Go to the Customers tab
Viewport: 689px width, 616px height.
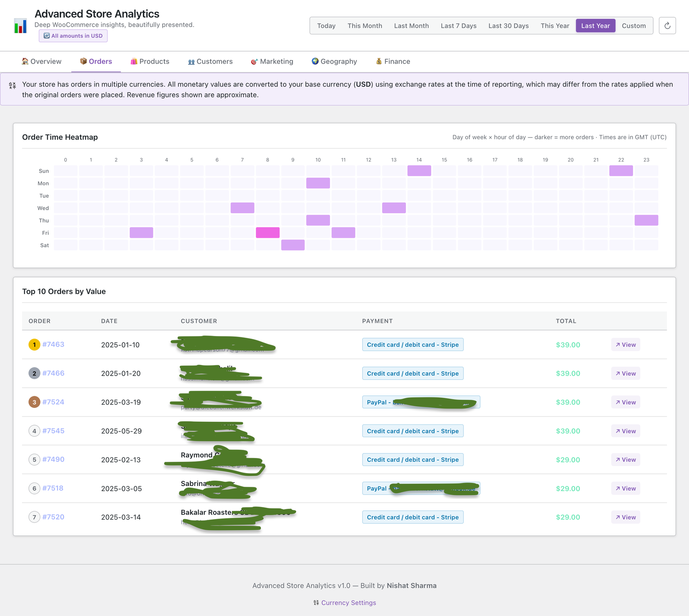click(x=210, y=62)
